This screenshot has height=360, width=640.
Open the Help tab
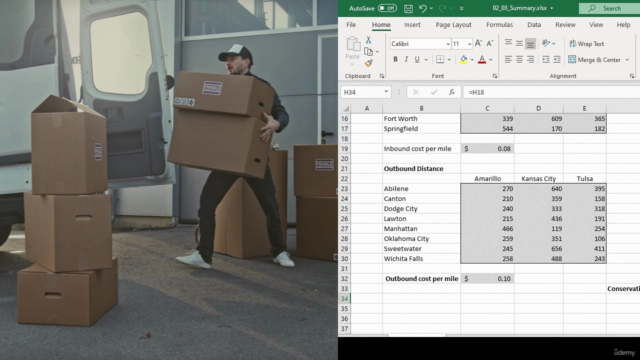tap(623, 24)
